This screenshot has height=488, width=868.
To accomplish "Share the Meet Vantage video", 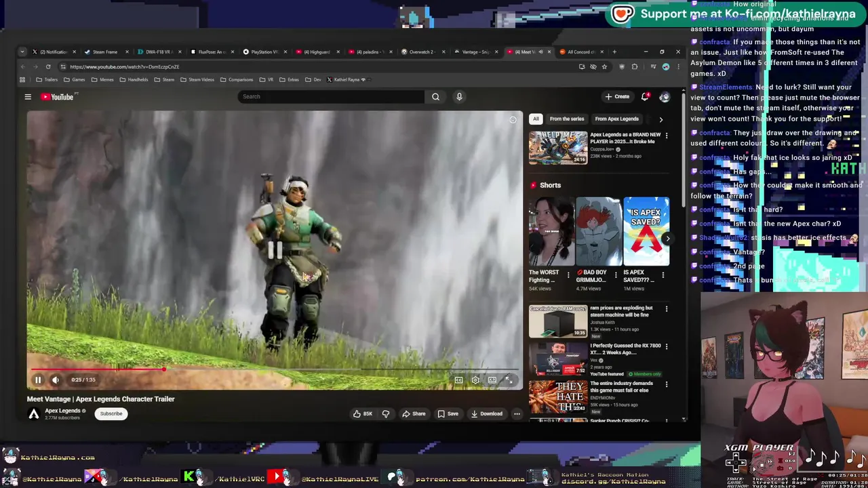I will [x=414, y=413].
